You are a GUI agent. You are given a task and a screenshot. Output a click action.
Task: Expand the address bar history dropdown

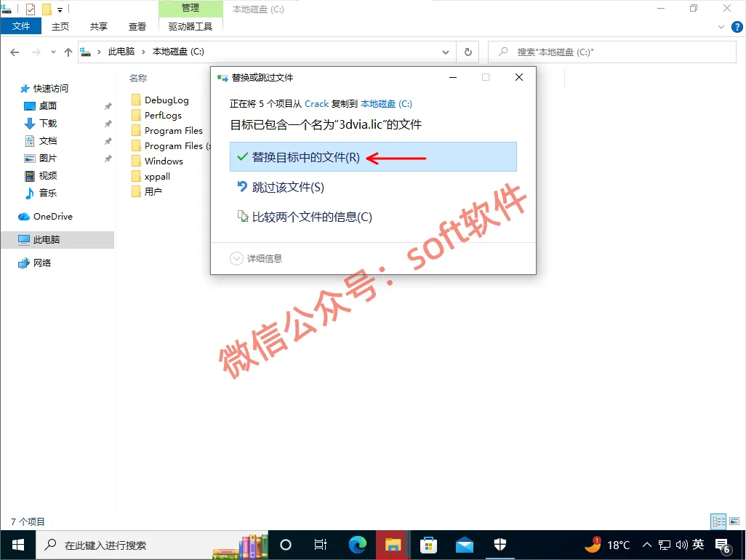coord(445,52)
